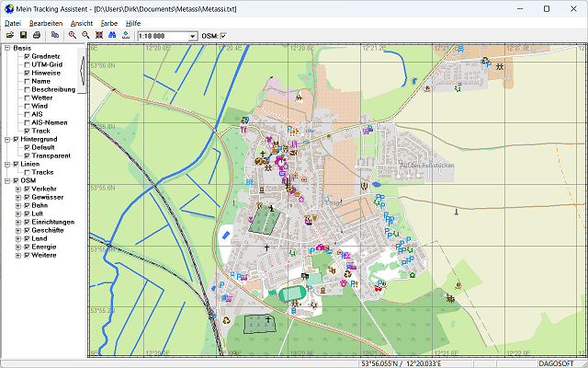The image size is (588, 368).
Task: Open the map scale dropdown
Action: (x=192, y=36)
